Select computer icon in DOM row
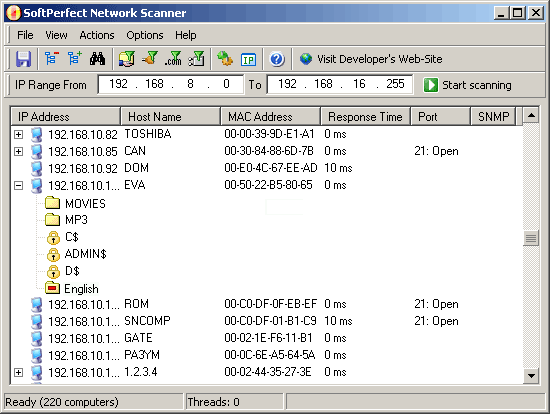Image resolution: width=550 pixels, height=414 pixels. (36, 168)
